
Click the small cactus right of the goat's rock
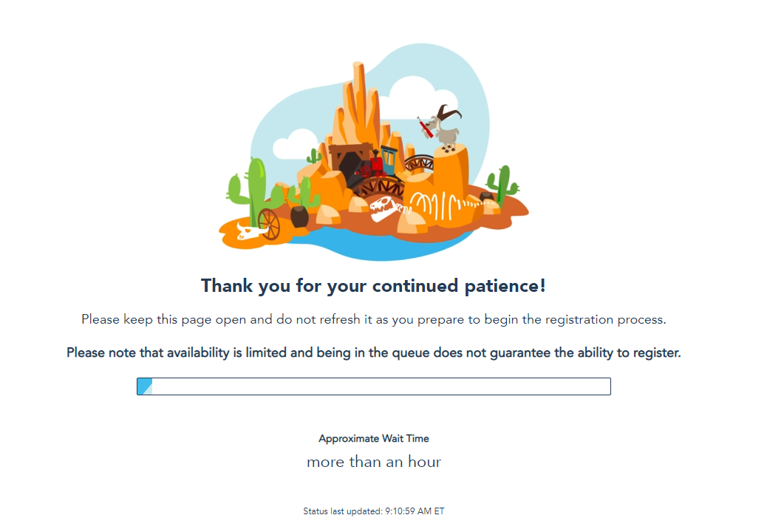tap(501, 185)
